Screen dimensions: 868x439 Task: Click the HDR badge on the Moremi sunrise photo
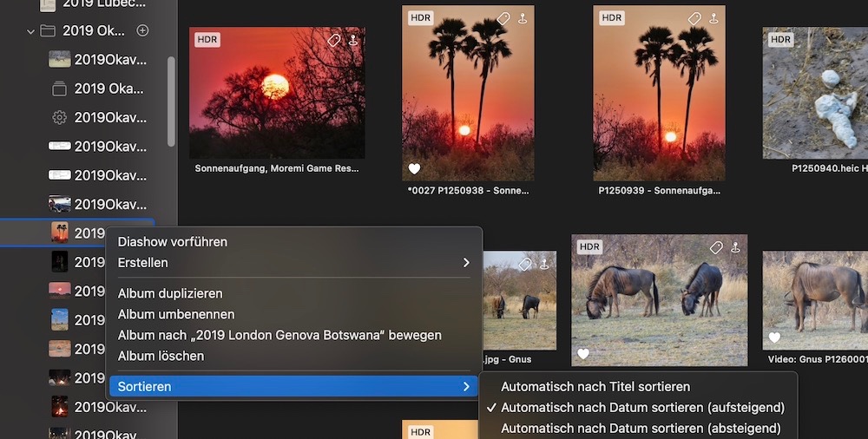coord(207,39)
